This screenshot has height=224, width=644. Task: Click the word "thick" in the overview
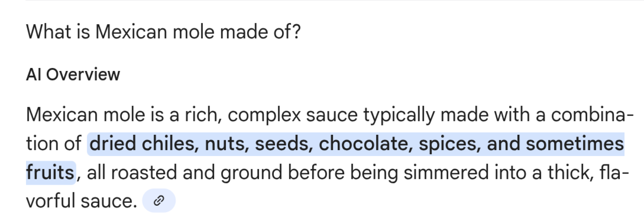[x=570, y=172]
